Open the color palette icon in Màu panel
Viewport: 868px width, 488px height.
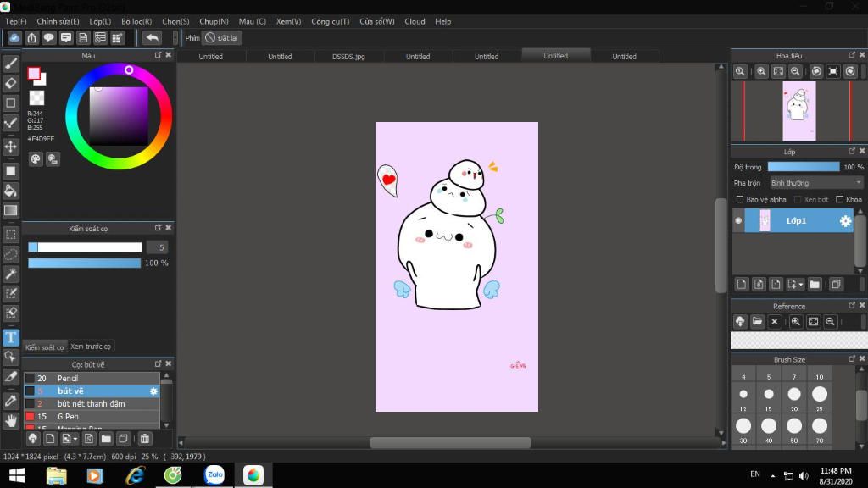tap(36, 159)
